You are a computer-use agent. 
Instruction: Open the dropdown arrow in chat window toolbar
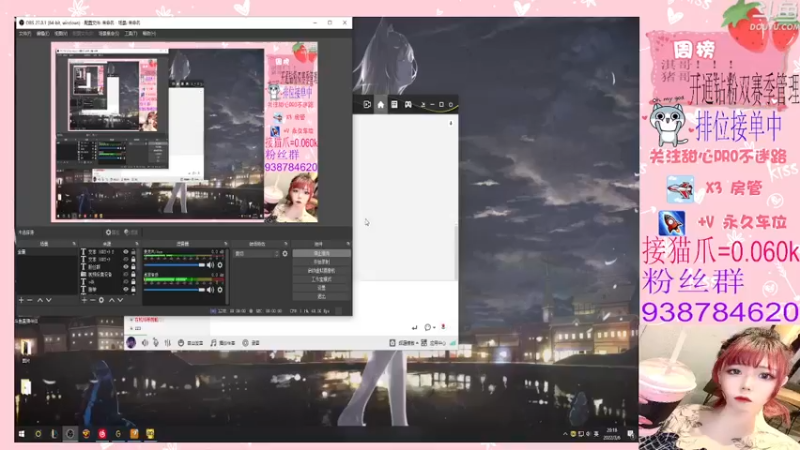(x=423, y=105)
